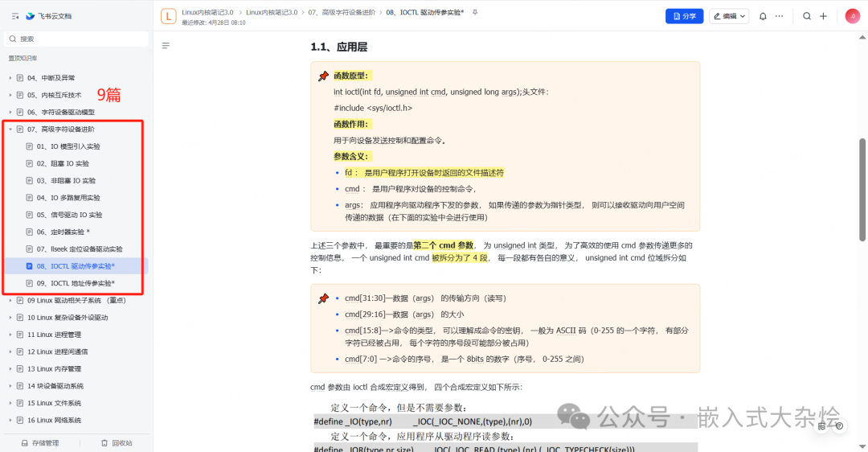Click the 08、IOCTL 驱动传参实验* breadcrumb title
Image resolution: width=868 pixels, height=452 pixels.
(425, 12)
